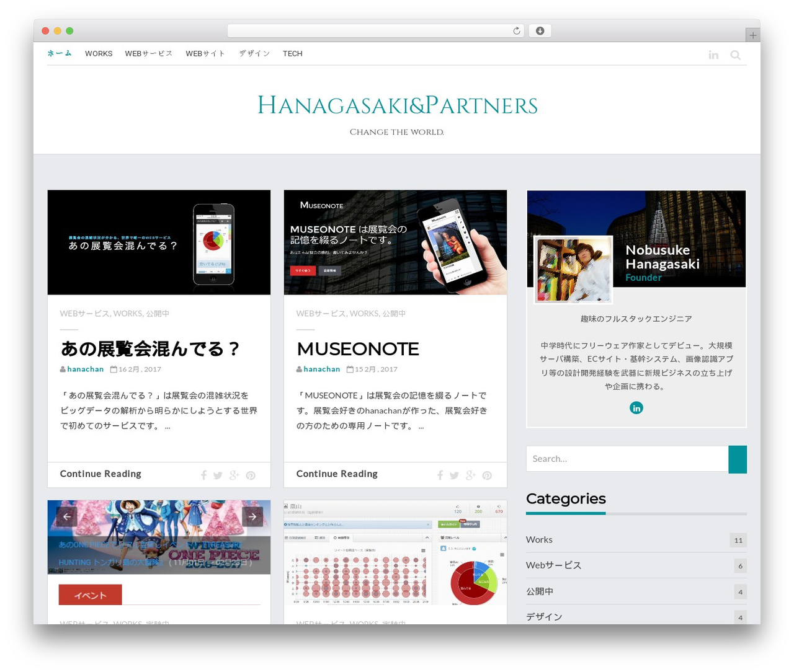Click Nobusuke Hanagasaki profile photo
Image resolution: width=794 pixels, height=672 pixels.
(573, 270)
